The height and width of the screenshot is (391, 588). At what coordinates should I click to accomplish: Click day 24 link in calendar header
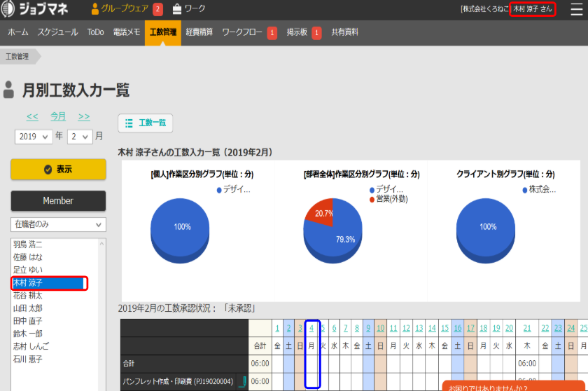tap(570, 329)
